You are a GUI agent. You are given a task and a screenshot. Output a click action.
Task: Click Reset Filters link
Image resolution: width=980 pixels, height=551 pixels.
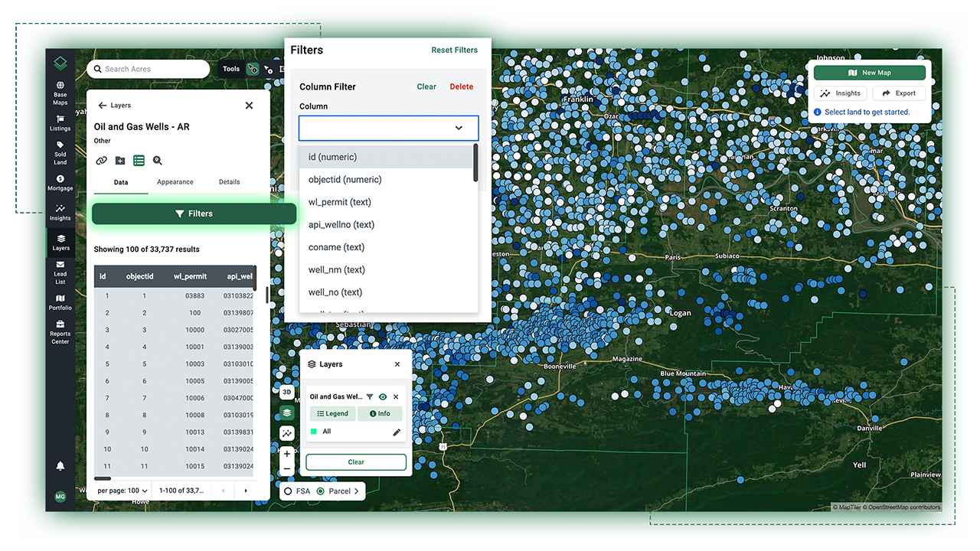click(x=455, y=51)
